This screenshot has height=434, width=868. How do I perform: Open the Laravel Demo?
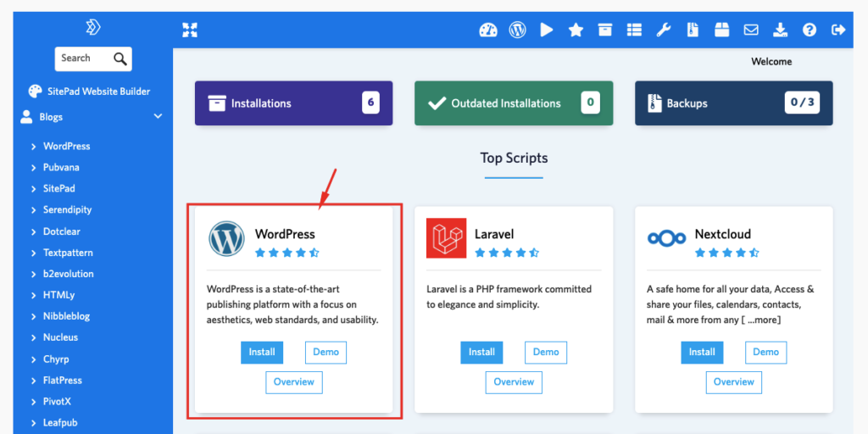tap(546, 353)
